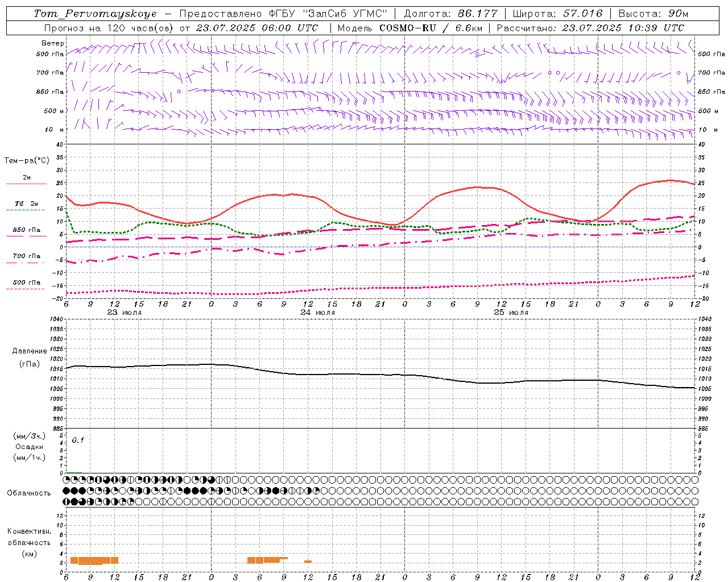Select the Широта: 57.016 value
728x582 pixels.
coord(557,14)
